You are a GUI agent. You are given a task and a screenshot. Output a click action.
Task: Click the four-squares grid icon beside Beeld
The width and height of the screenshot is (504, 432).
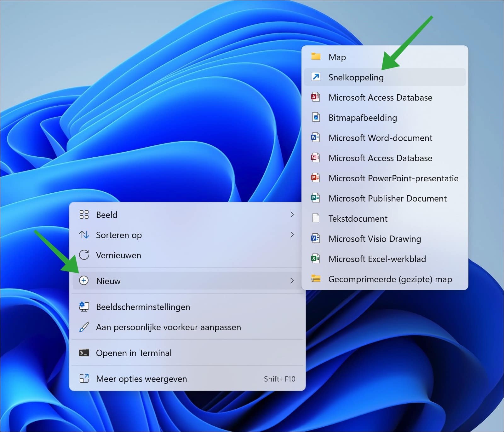84,215
